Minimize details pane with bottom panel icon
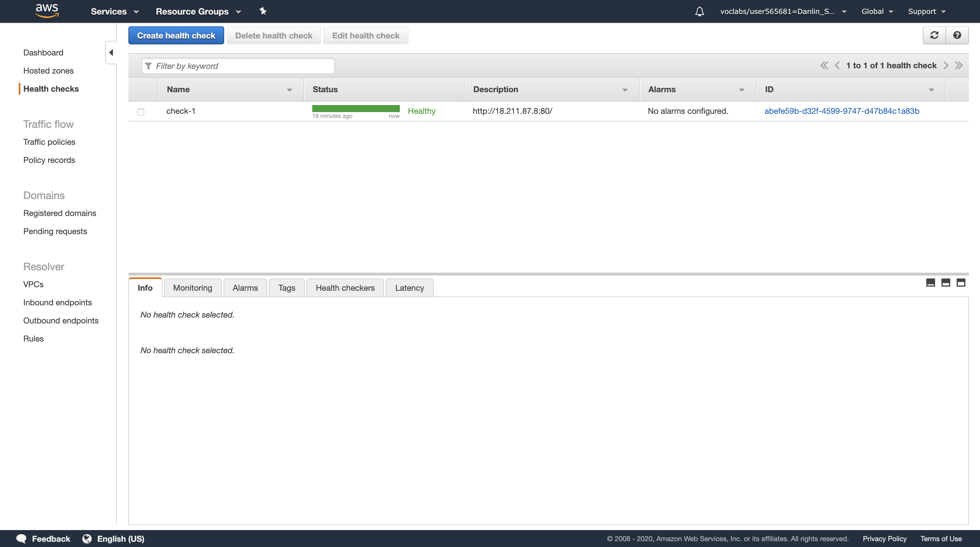 tap(930, 283)
